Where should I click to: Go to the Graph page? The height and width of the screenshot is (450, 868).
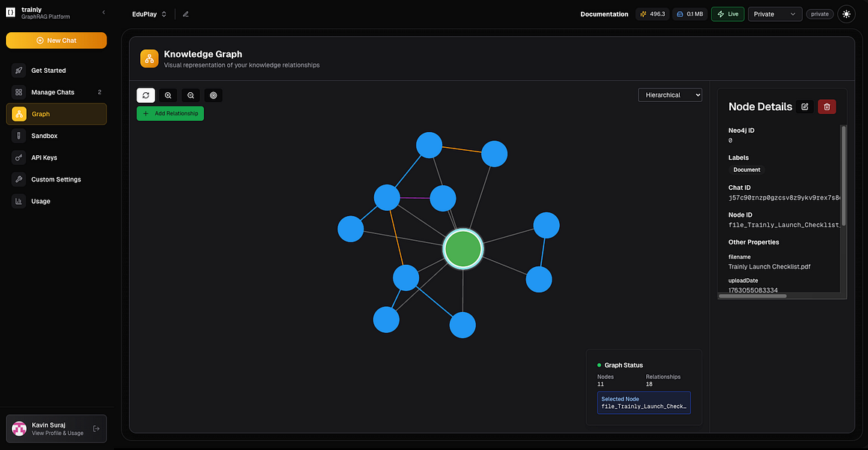(56, 114)
